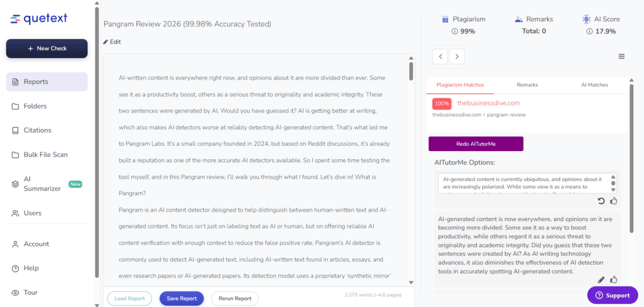This screenshot has width=644, height=307.
Task: Open the hamburger menu in results panel
Action: 621,57
